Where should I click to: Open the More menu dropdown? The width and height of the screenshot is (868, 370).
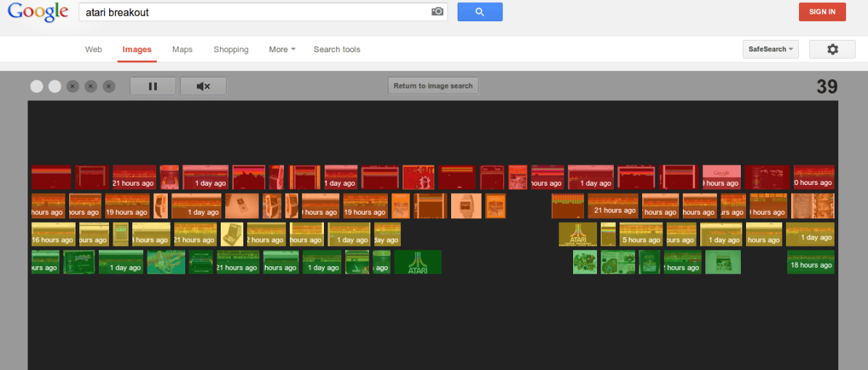pyautogui.click(x=282, y=49)
